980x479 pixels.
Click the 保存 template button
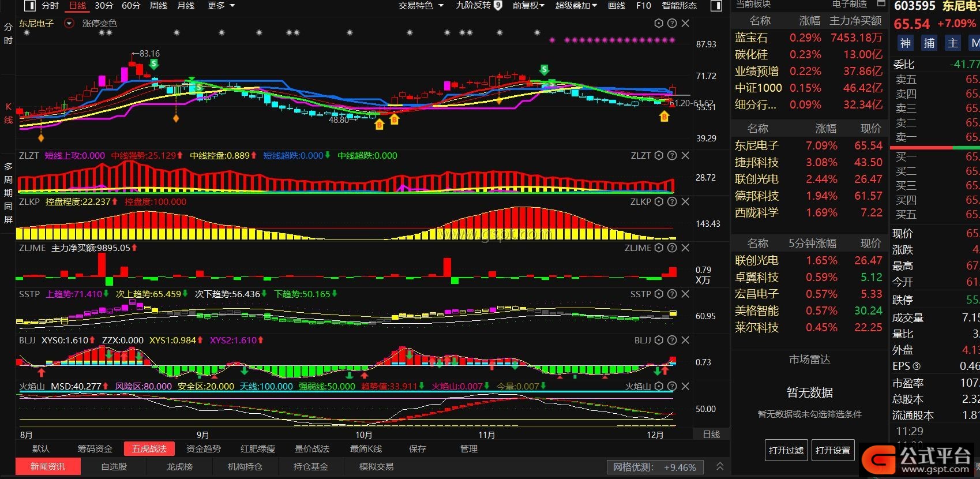coord(418,448)
